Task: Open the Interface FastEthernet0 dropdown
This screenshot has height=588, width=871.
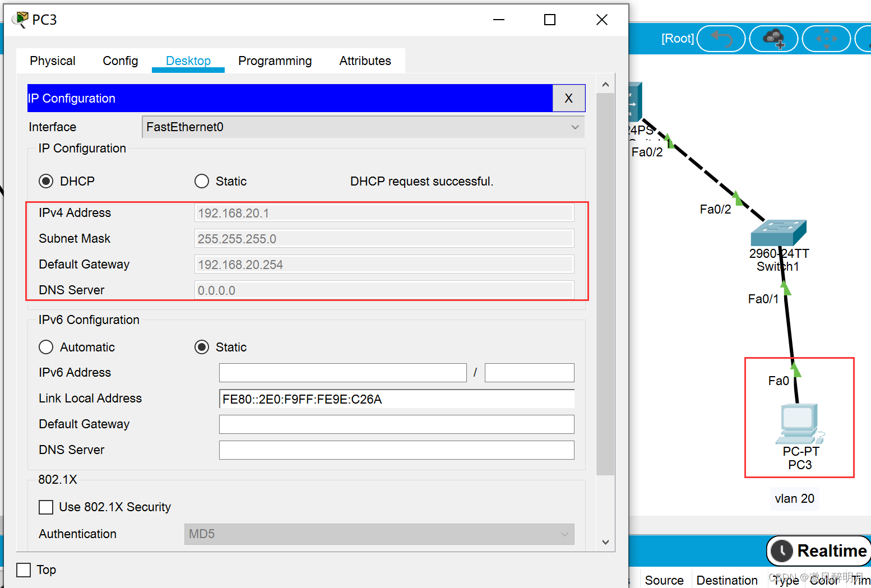Action: [363, 127]
